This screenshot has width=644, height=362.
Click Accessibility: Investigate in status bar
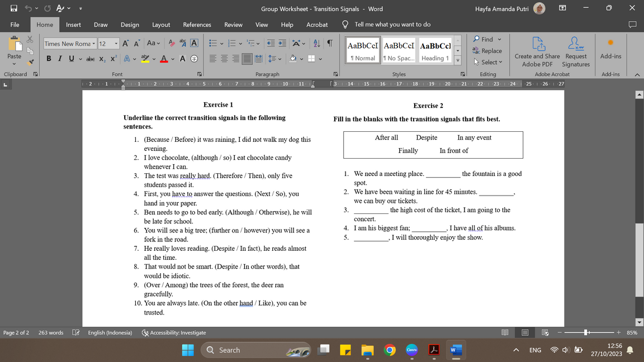point(174,332)
